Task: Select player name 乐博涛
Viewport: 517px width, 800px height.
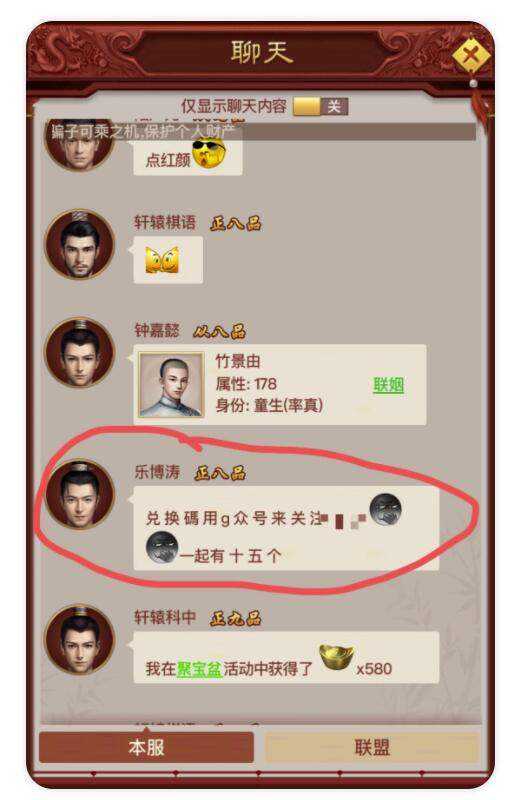Action: click(x=157, y=472)
